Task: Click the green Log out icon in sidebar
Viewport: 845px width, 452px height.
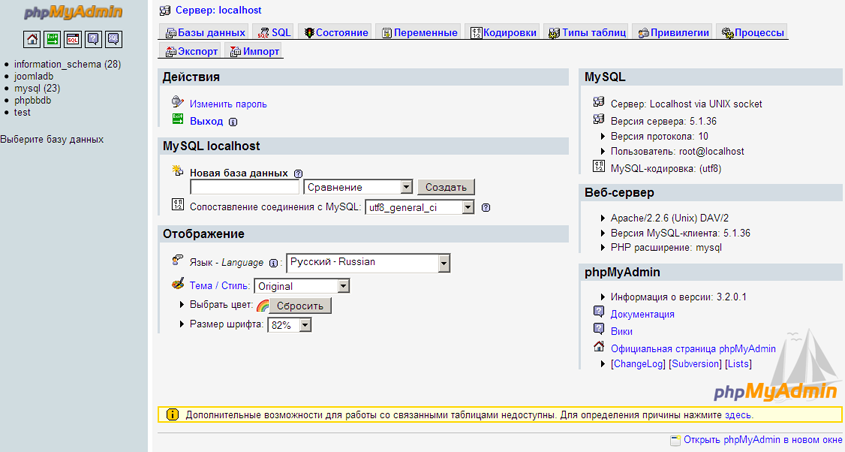Action: click(52, 39)
